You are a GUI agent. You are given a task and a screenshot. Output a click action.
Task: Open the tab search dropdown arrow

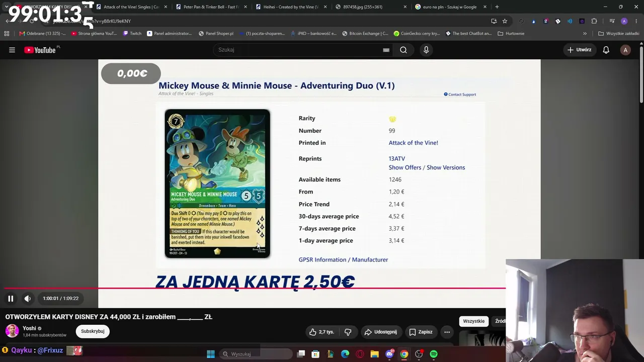coord(6,7)
